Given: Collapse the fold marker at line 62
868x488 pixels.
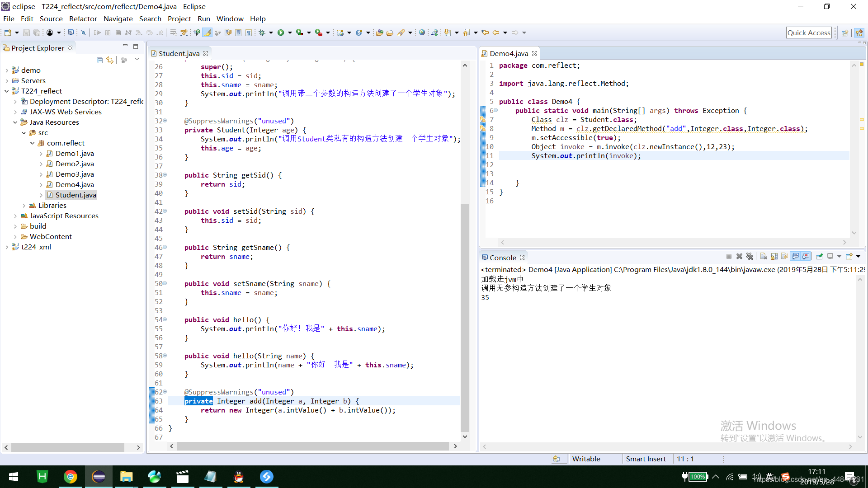Looking at the screenshot, I should click(x=165, y=392).
